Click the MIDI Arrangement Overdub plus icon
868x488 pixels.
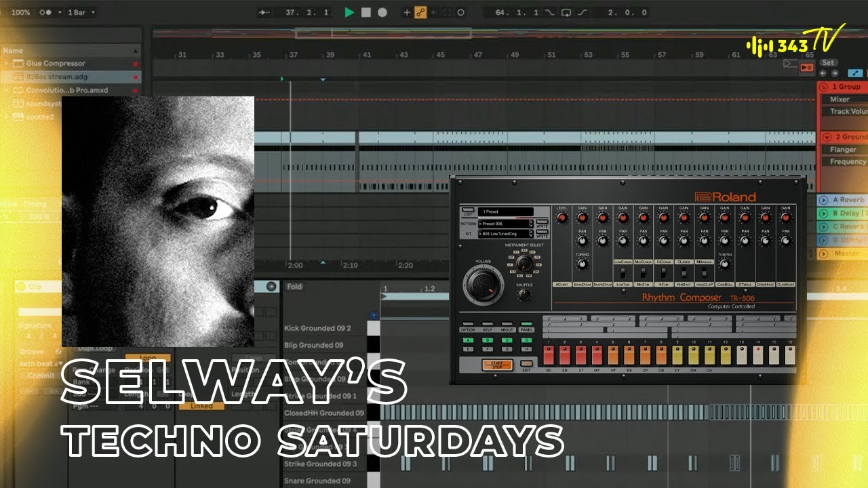407,12
